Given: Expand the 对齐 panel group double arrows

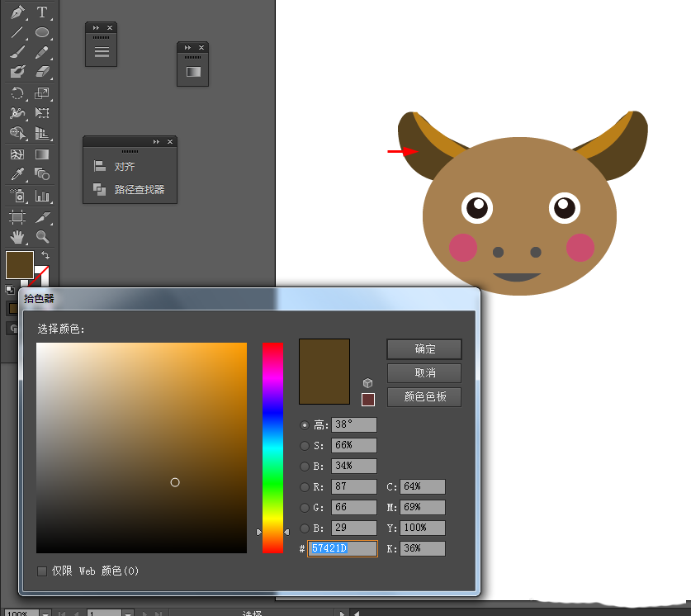Looking at the screenshot, I should point(156,141).
